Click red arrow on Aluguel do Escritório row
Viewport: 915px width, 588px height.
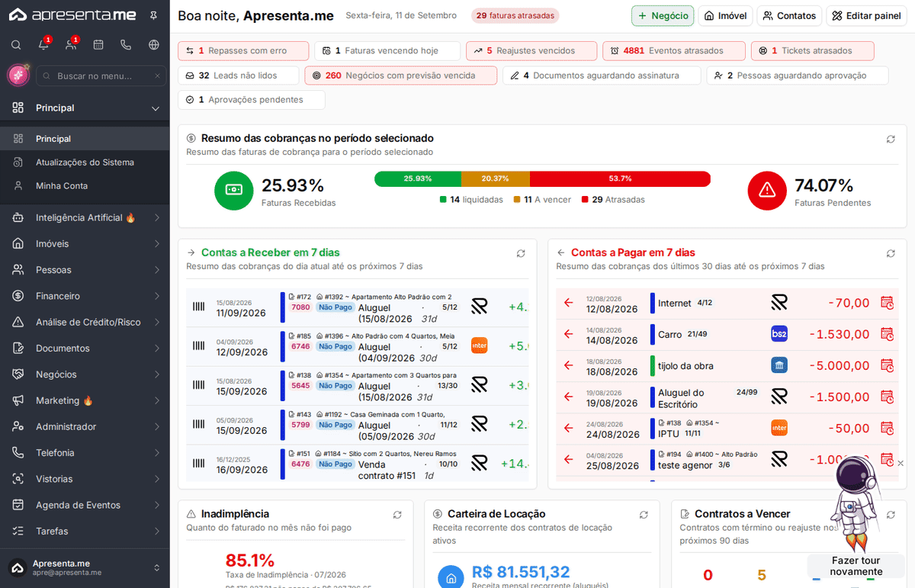point(568,397)
